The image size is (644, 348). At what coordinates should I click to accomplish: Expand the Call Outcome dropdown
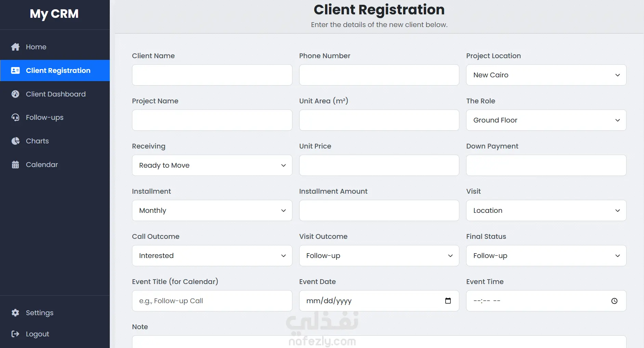[212, 256]
